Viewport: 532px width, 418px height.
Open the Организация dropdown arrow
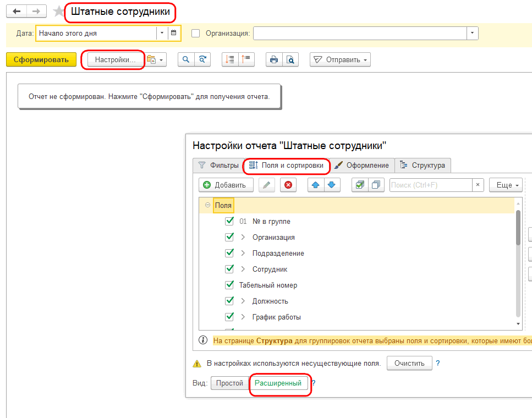point(472,33)
